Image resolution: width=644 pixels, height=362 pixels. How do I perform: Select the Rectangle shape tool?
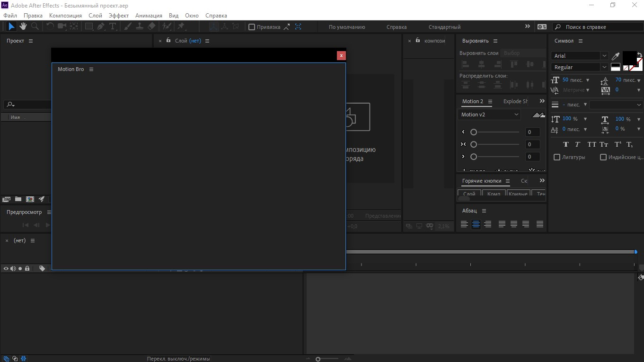pyautogui.click(x=89, y=27)
